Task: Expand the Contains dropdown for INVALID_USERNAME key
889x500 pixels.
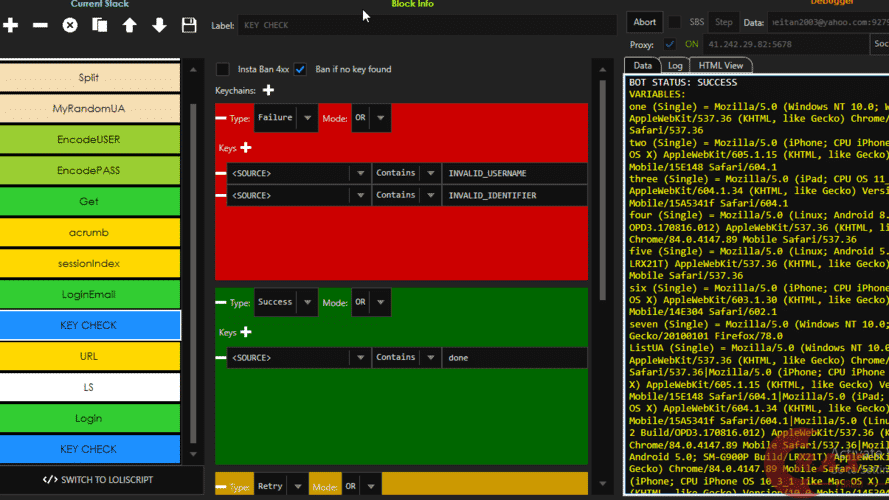Action: click(x=430, y=173)
